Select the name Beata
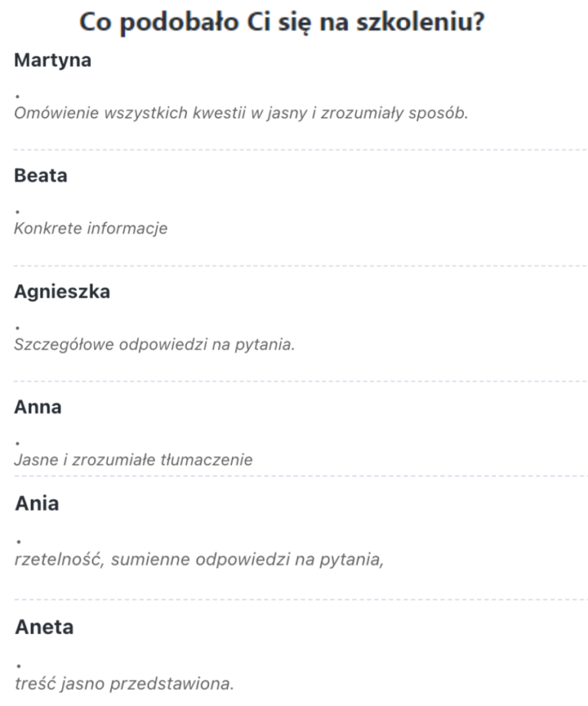The width and height of the screenshot is (588, 706). coord(41,175)
